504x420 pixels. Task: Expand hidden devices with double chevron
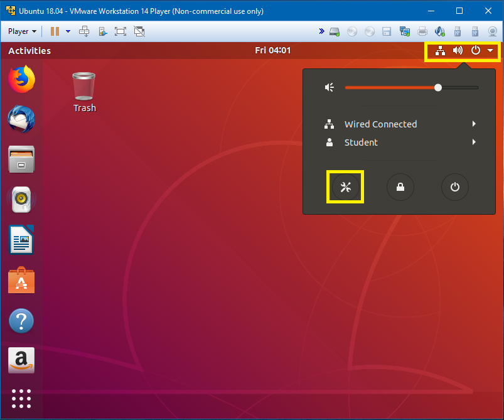tap(321, 31)
